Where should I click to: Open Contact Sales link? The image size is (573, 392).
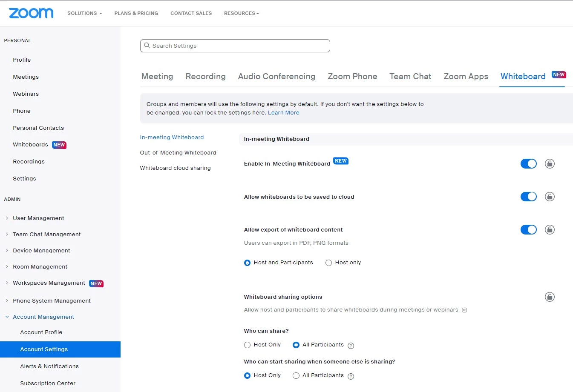[x=191, y=13]
